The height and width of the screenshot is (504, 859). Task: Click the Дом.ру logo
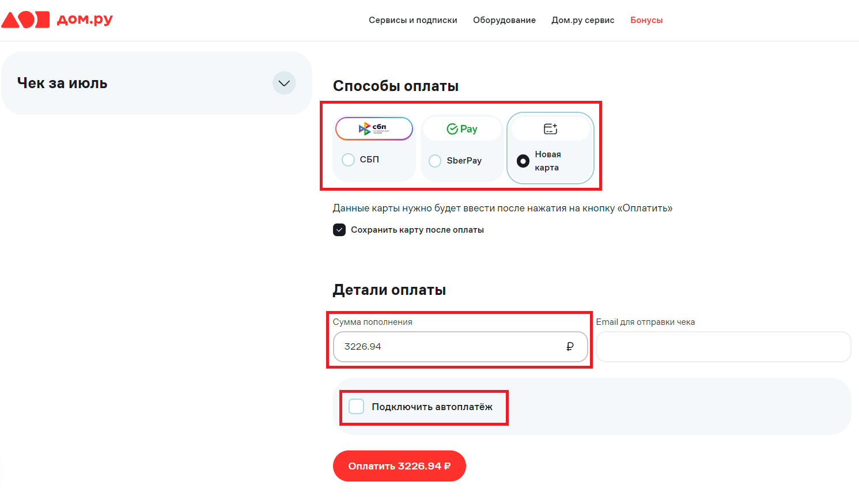(x=57, y=20)
